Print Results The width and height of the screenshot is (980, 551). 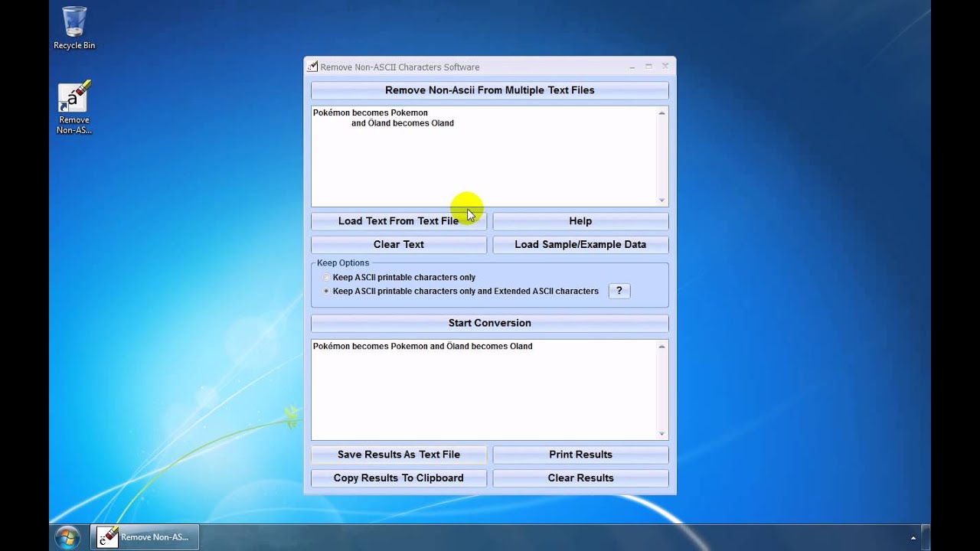(580, 455)
